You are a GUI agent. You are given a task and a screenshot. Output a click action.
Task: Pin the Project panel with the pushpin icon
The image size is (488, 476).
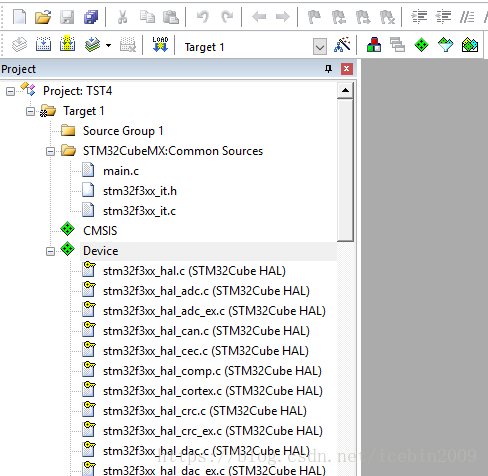(328, 69)
